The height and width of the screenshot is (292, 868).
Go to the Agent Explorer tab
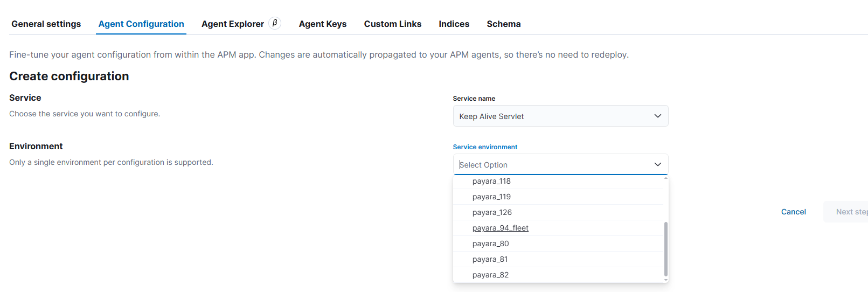(233, 24)
